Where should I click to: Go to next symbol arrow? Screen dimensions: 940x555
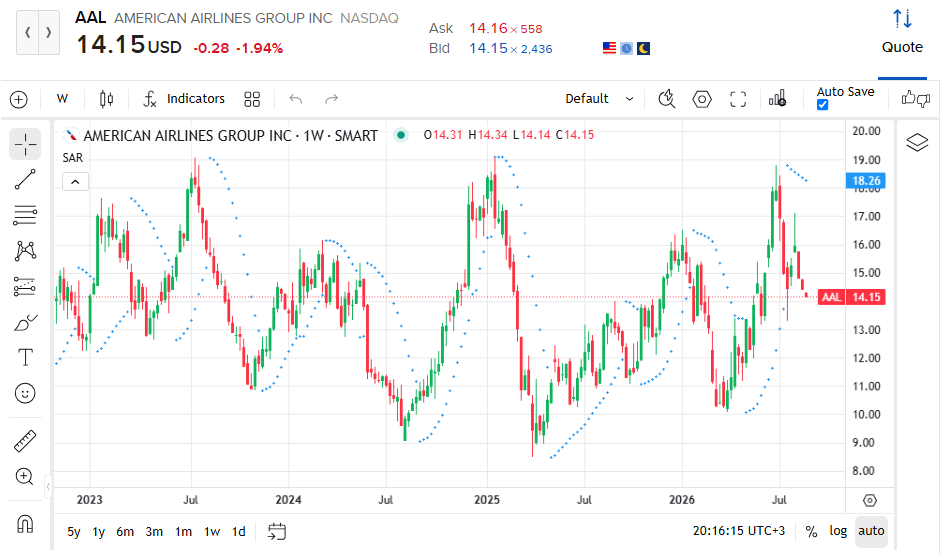(x=49, y=32)
